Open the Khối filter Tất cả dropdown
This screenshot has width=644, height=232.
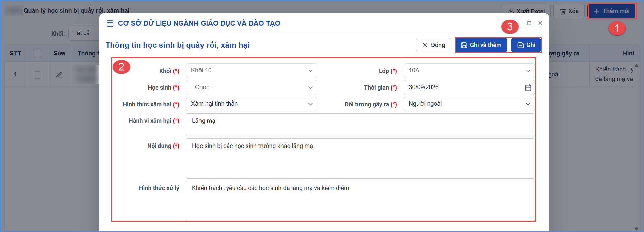(84, 33)
